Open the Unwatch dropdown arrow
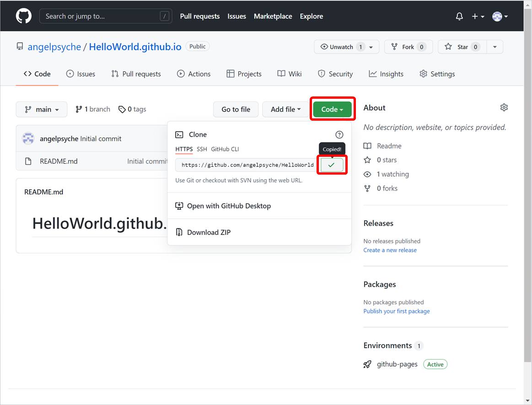The height and width of the screenshot is (405, 532). tap(371, 47)
